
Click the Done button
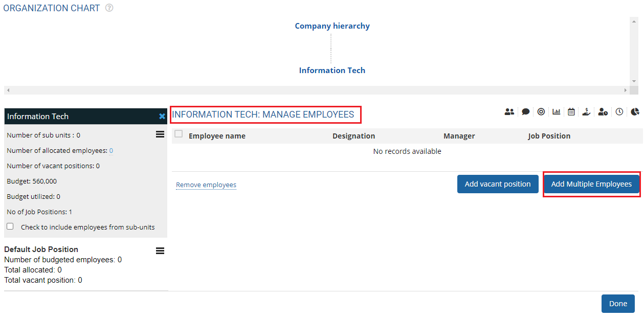click(618, 303)
